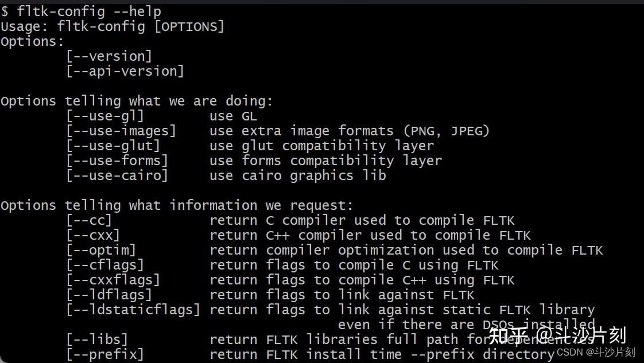This screenshot has height=363, width=644.
Task: Click the [--cc] option text
Action: pos(89,220)
